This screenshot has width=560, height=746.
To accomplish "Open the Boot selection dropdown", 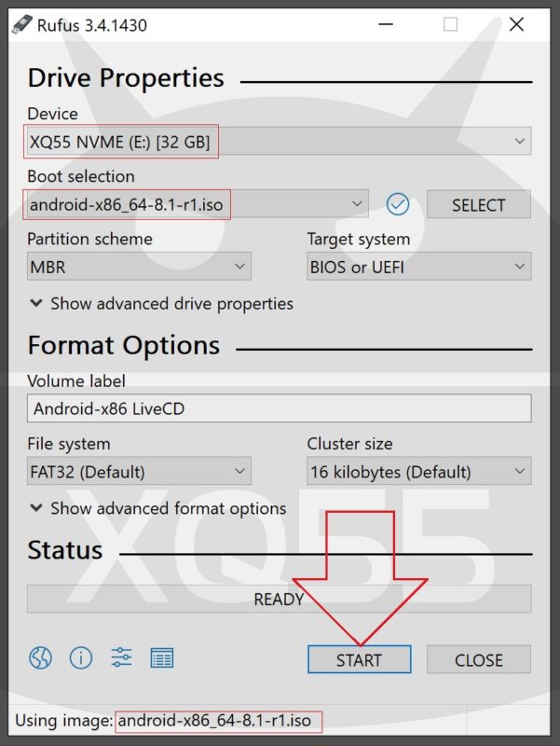I will (x=197, y=203).
